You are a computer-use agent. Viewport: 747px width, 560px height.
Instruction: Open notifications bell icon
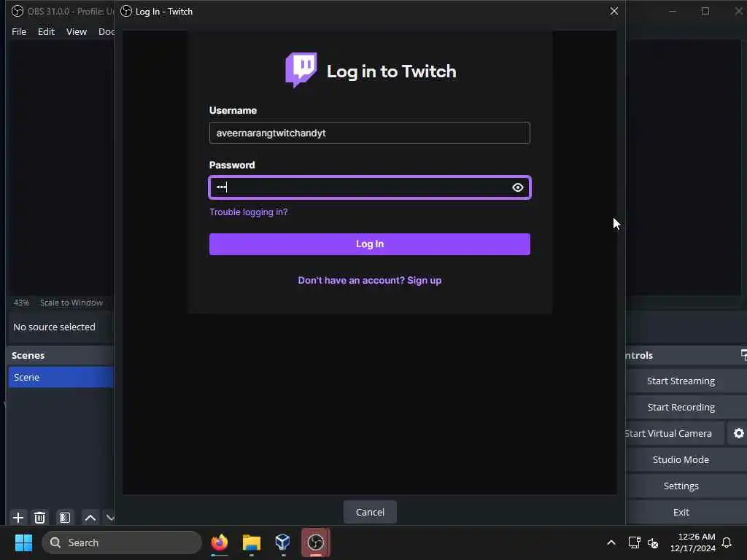click(x=727, y=542)
